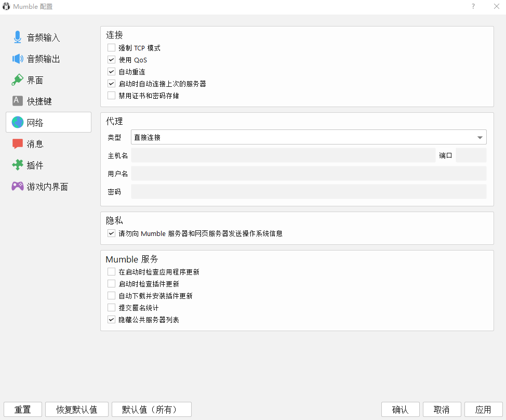Enable 提交匿名统计 checkbox
Screen dimensions: 506x420
click(x=111, y=308)
